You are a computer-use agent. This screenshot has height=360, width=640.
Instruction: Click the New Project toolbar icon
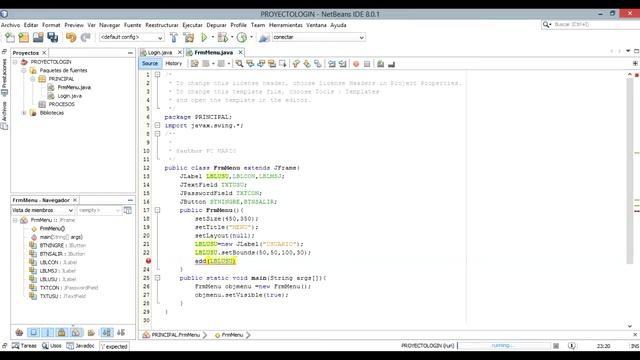pyautogui.click(x=24, y=38)
